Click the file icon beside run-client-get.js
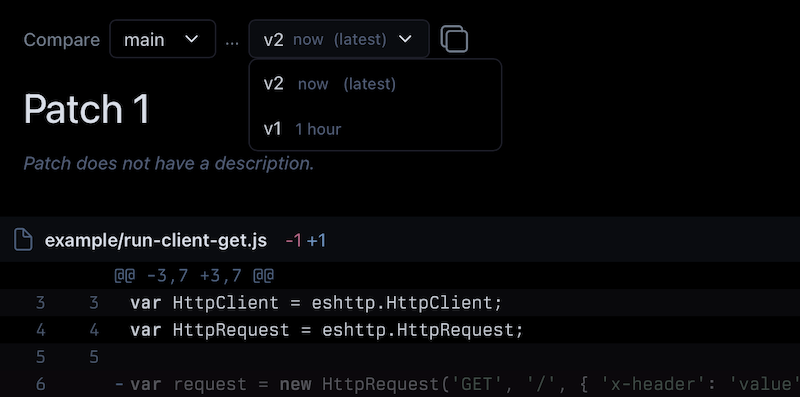 pyautogui.click(x=23, y=240)
